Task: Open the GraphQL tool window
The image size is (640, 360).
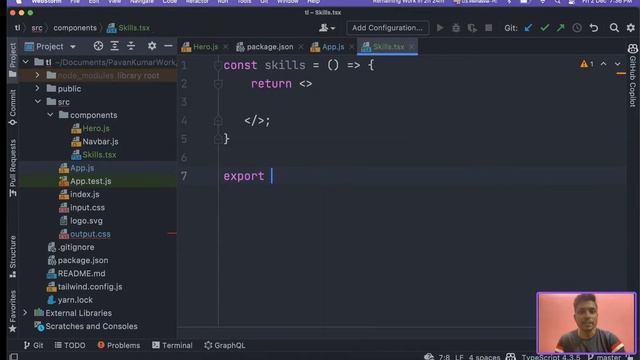Action: (x=225, y=345)
